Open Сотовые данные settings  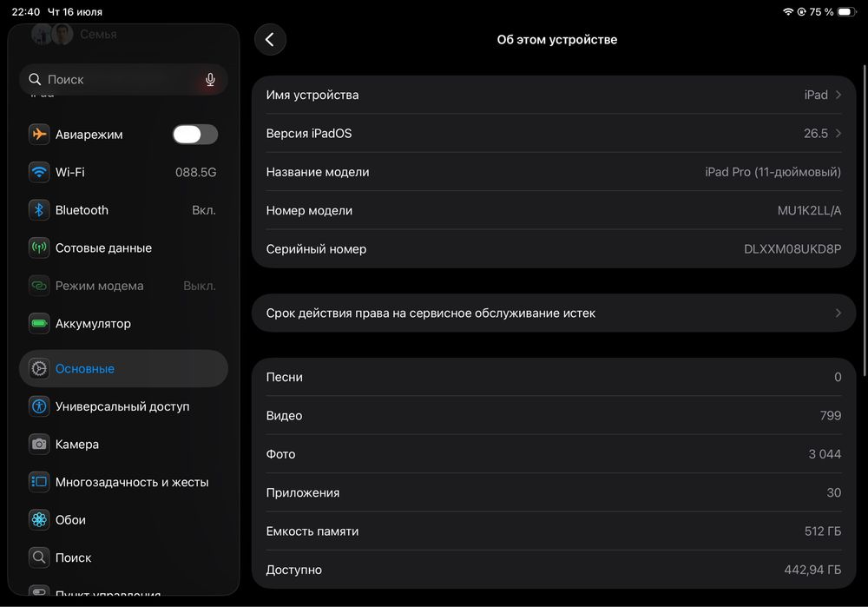[123, 247]
